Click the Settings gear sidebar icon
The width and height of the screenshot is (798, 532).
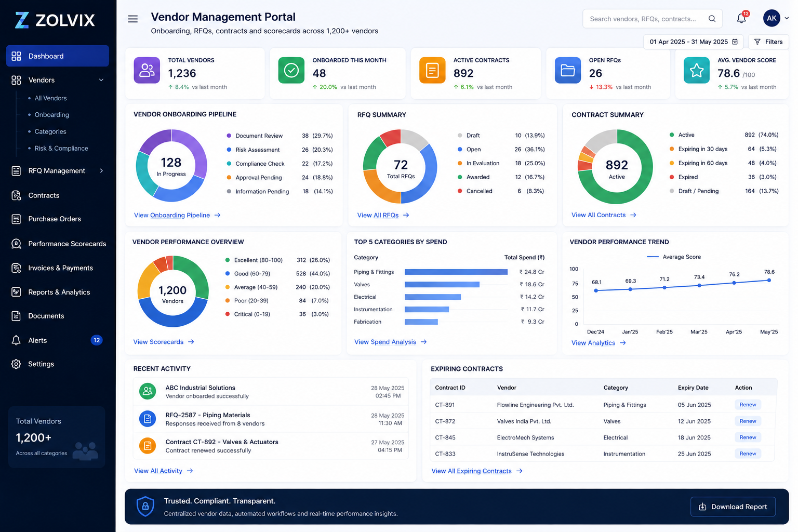(x=16, y=364)
